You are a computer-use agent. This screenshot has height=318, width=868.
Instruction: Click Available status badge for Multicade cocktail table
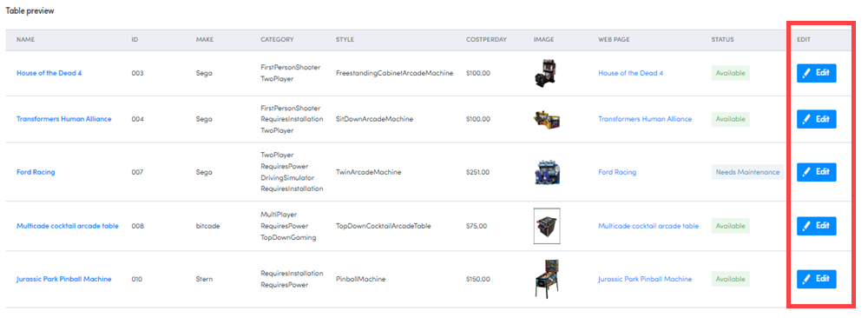[x=730, y=226]
